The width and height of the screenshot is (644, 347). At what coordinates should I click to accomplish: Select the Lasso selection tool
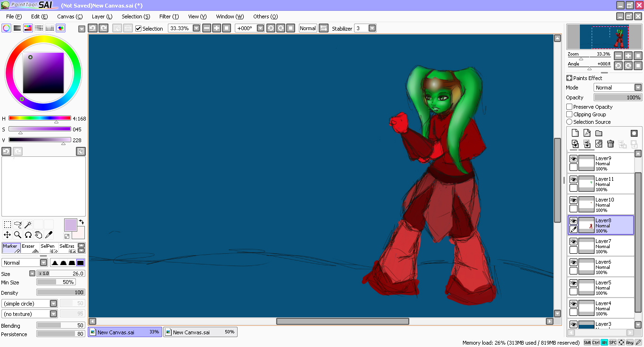click(x=17, y=225)
